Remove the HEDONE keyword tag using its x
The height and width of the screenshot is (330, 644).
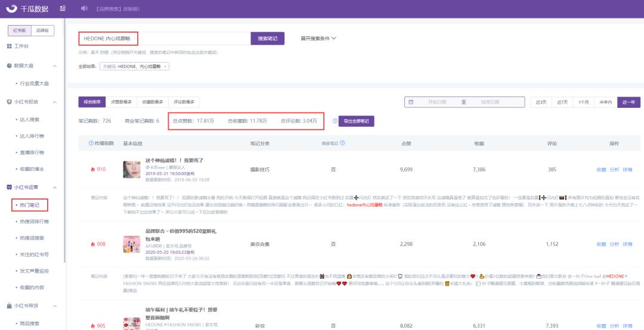pos(165,67)
